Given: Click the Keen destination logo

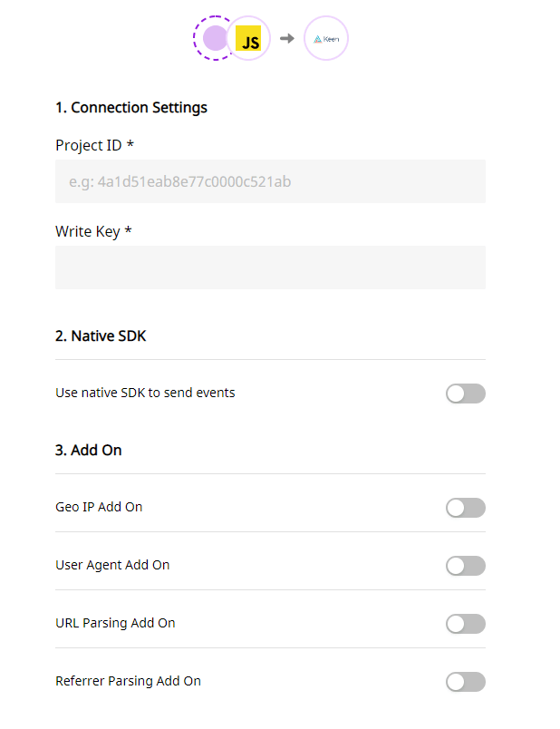Looking at the screenshot, I should (326, 38).
